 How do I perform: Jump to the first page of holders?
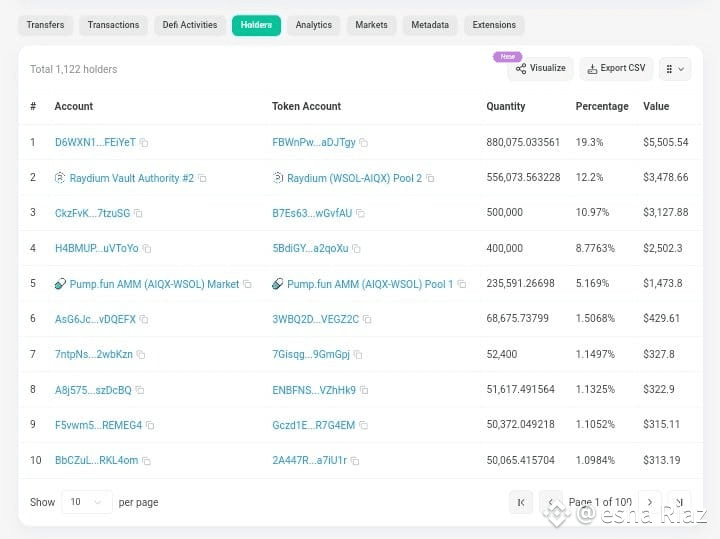(x=521, y=502)
